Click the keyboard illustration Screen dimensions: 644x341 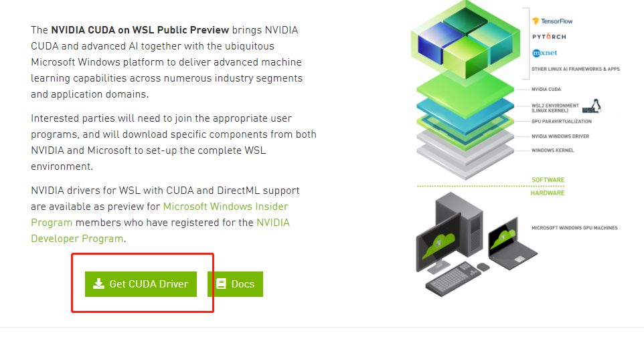453,279
